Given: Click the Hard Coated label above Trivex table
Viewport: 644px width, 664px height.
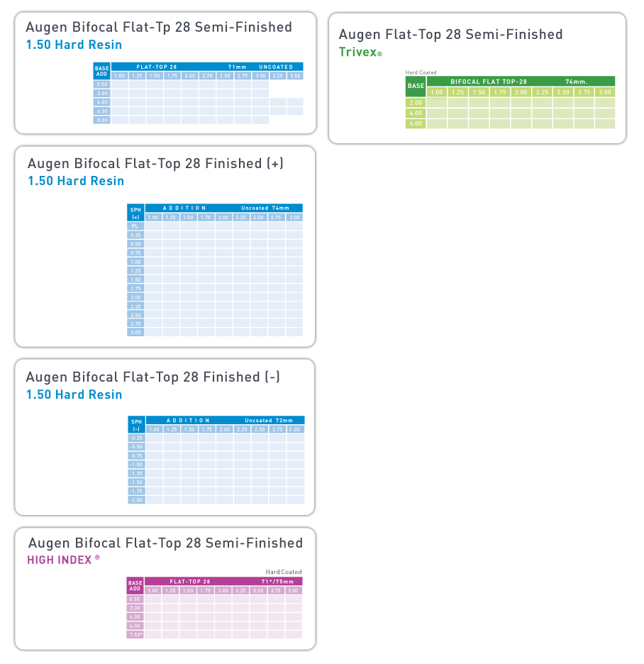Looking at the screenshot, I should [421, 72].
